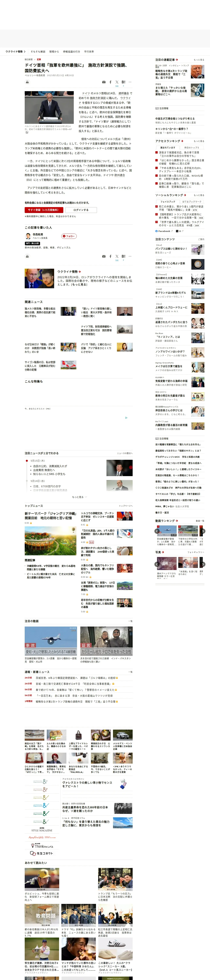Show next photos in 写真 carousel

[x=203, y=564]
